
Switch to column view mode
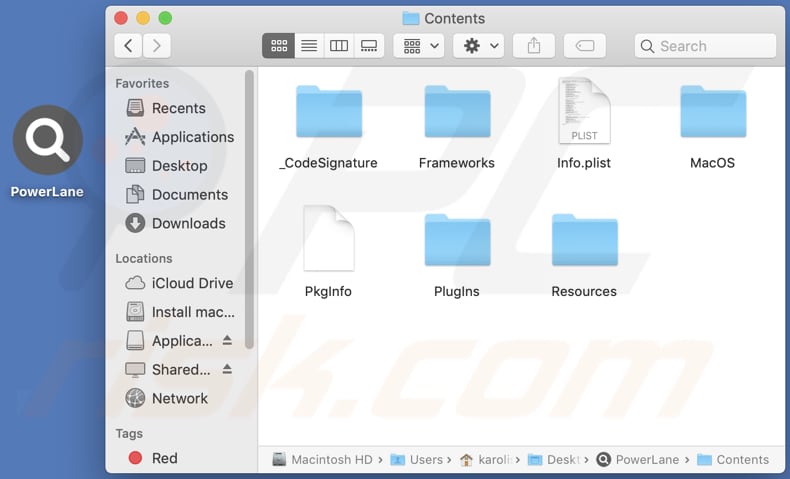[x=339, y=46]
